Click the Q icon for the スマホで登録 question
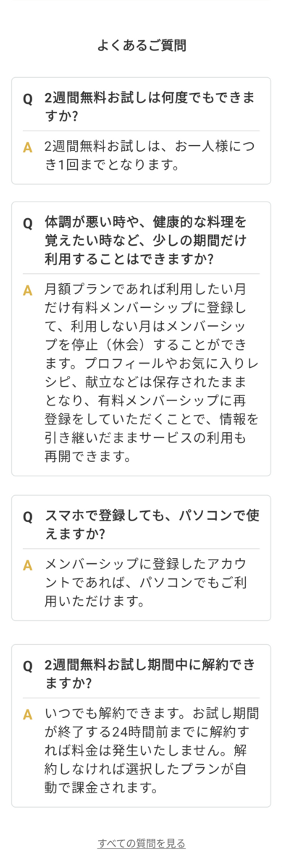 (28, 517)
